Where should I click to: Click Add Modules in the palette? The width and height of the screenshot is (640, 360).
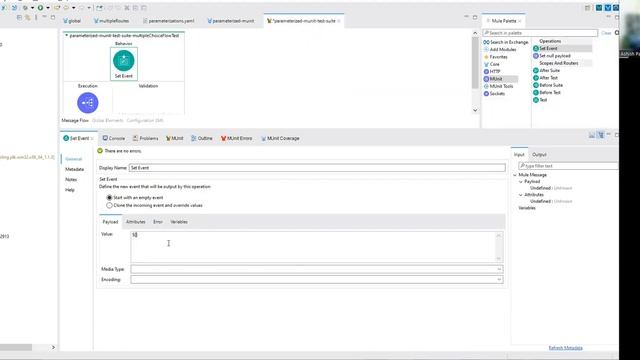(x=500, y=49)
